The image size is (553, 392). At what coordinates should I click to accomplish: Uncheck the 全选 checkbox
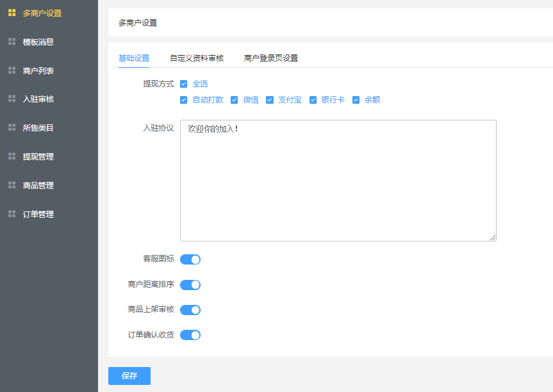click(x=183, y=84)
